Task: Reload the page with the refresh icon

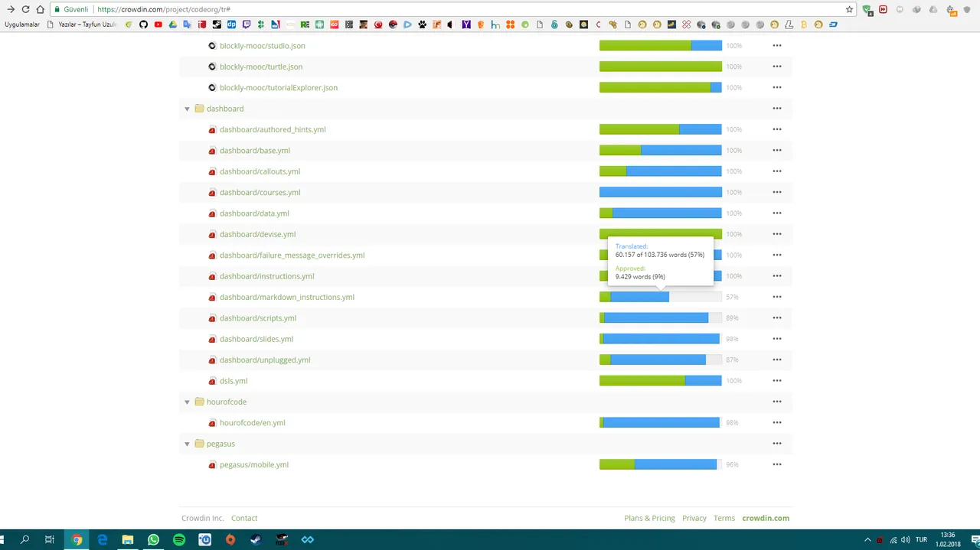Action: pyautogui.click(x=25, y=9)
